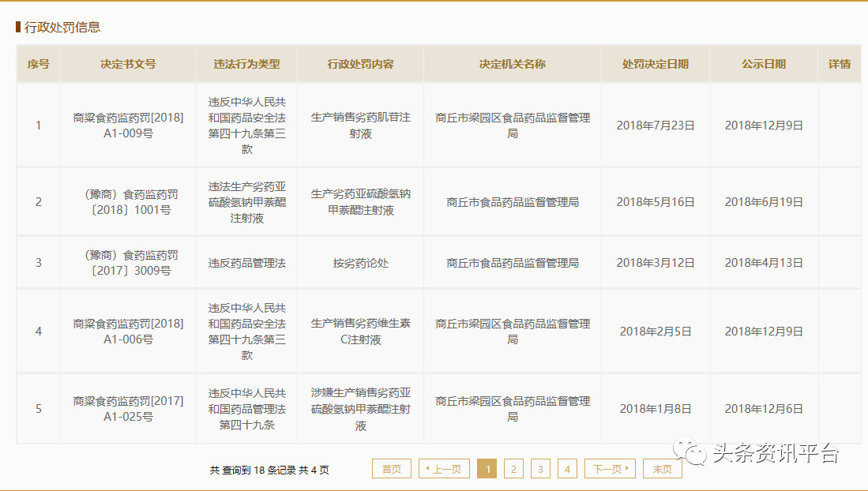Viewport: 868px width, 491px height.
Task: Click the 行政处罚信息 section heading
Action: coord(62,27)
